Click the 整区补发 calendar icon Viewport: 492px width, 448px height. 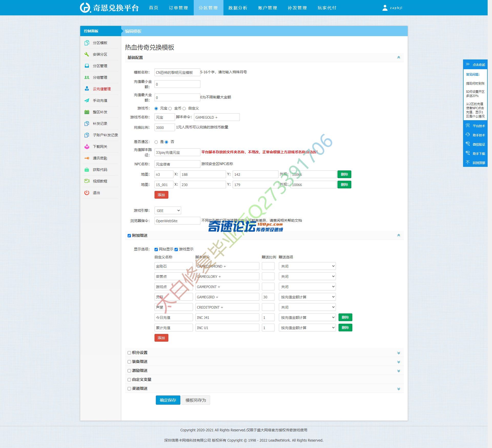87,112
